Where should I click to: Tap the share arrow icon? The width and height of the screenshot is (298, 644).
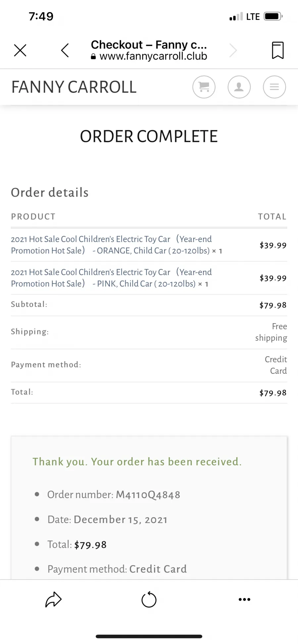pos(53,599)
